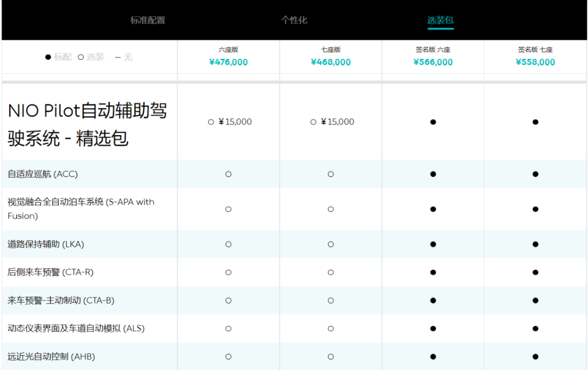588x370 pixels.
Task: Click the CTA-B standard dot in 签名版 七座
Action: 536,301
